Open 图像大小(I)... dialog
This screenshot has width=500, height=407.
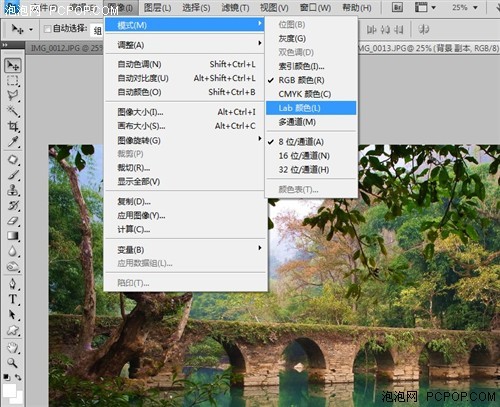pos(185,112)
